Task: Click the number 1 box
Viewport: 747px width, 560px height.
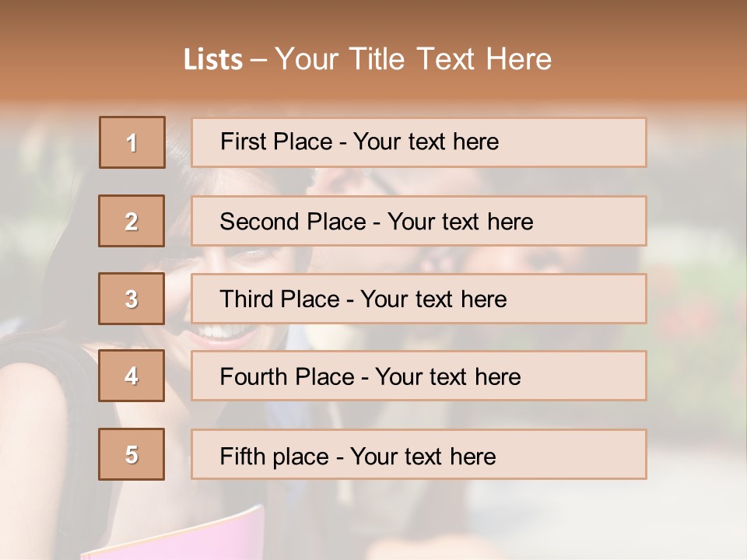Action: (132, 142)
